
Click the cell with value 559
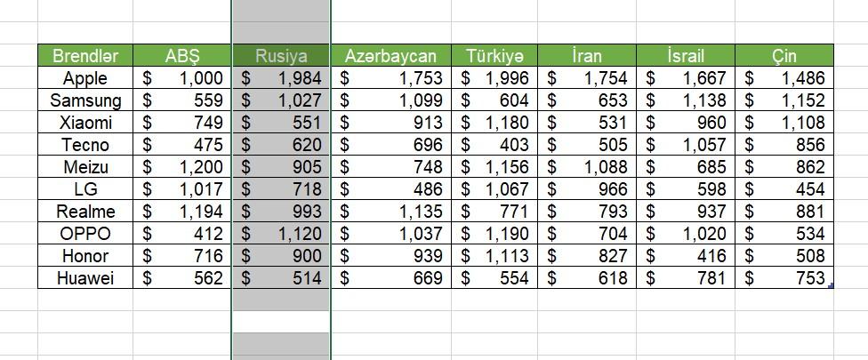coord(182,100)
